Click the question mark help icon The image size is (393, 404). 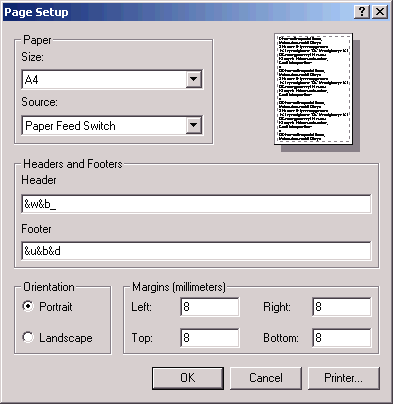click(x=362, y=12)
